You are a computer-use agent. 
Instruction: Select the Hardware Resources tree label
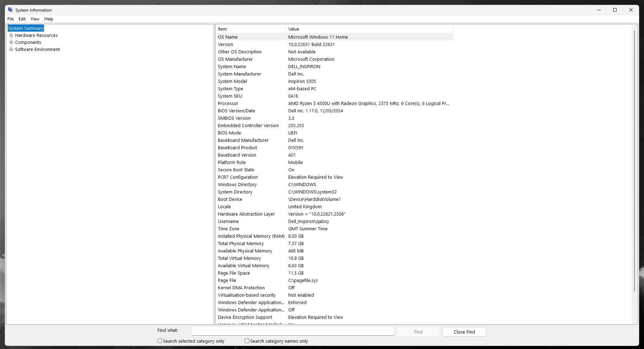36,35
